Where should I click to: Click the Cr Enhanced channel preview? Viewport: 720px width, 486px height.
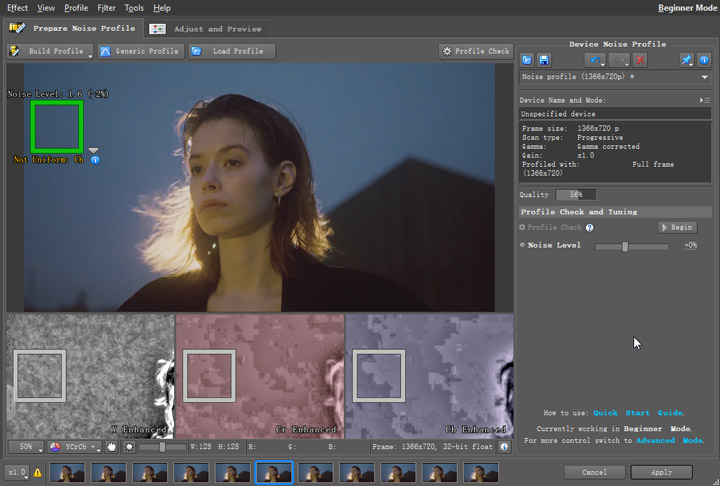tap(260, 376)
